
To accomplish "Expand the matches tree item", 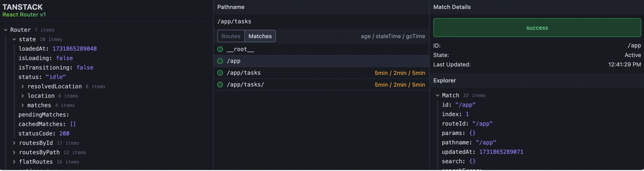I will click(x=23, y=105).
